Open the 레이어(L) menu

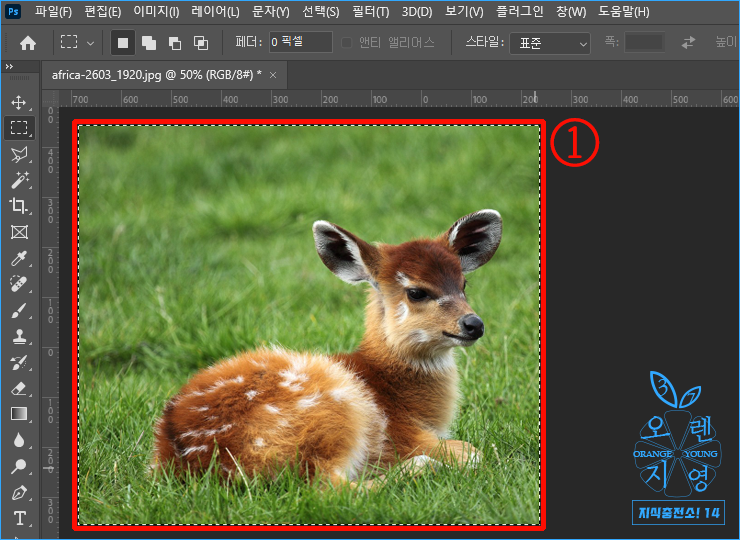(x=215, y=11)
